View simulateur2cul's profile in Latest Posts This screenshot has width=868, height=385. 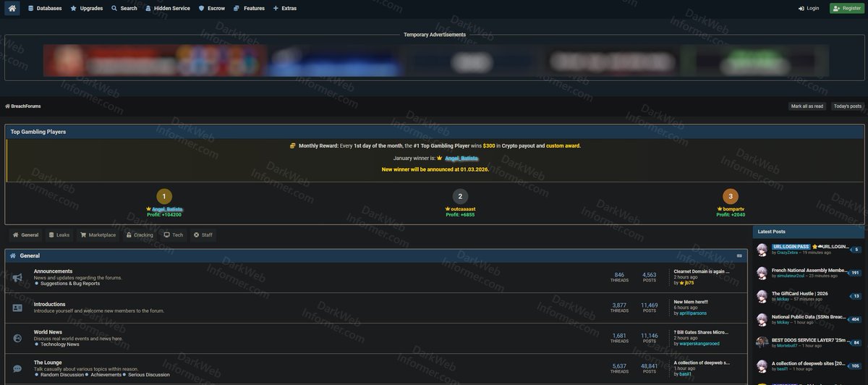click(791, 276)
